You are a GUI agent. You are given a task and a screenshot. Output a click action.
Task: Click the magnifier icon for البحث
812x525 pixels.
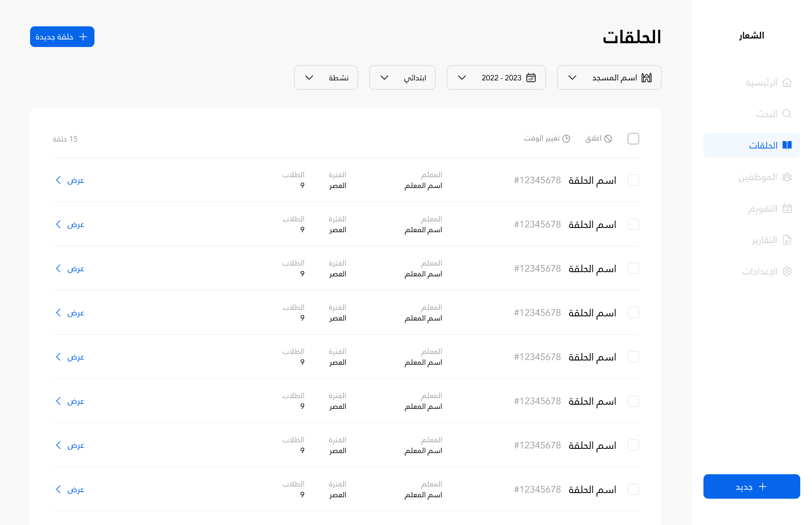coord(787,114)
